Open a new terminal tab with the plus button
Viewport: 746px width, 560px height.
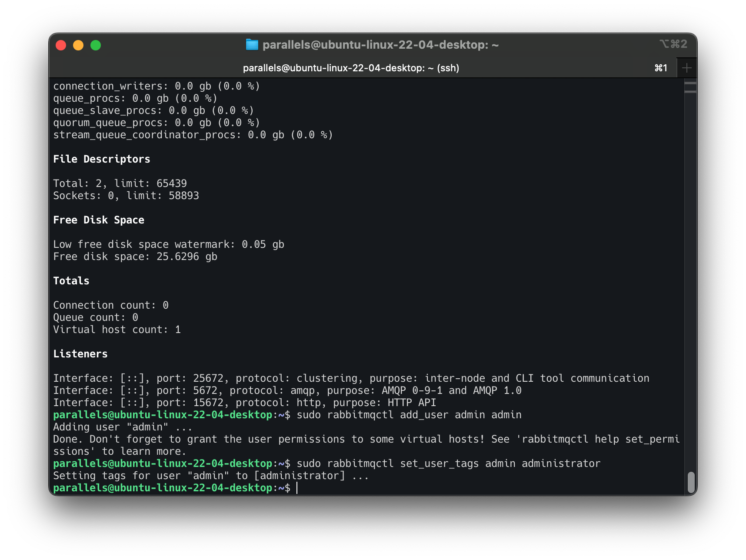coord(686,68)
